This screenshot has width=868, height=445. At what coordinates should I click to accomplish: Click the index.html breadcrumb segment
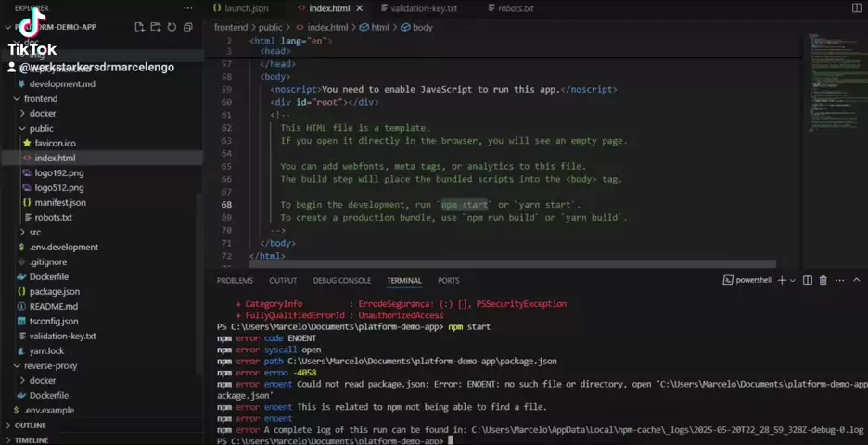[x=322, y=27]
